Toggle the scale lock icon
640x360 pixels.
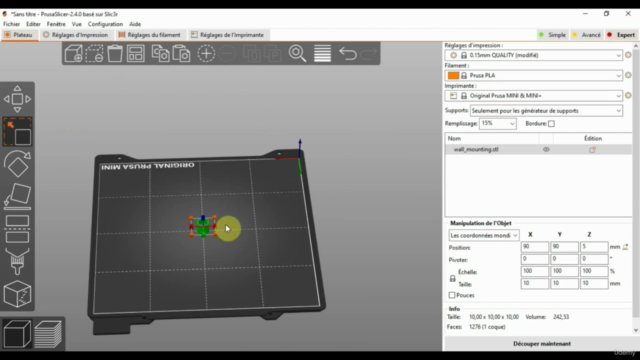453,278
